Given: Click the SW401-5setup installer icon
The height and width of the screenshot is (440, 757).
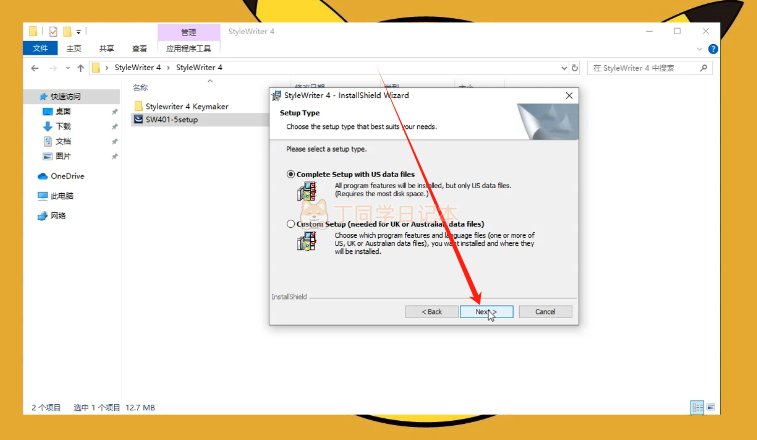Looking at the screenshot, I should pos(138,119).
